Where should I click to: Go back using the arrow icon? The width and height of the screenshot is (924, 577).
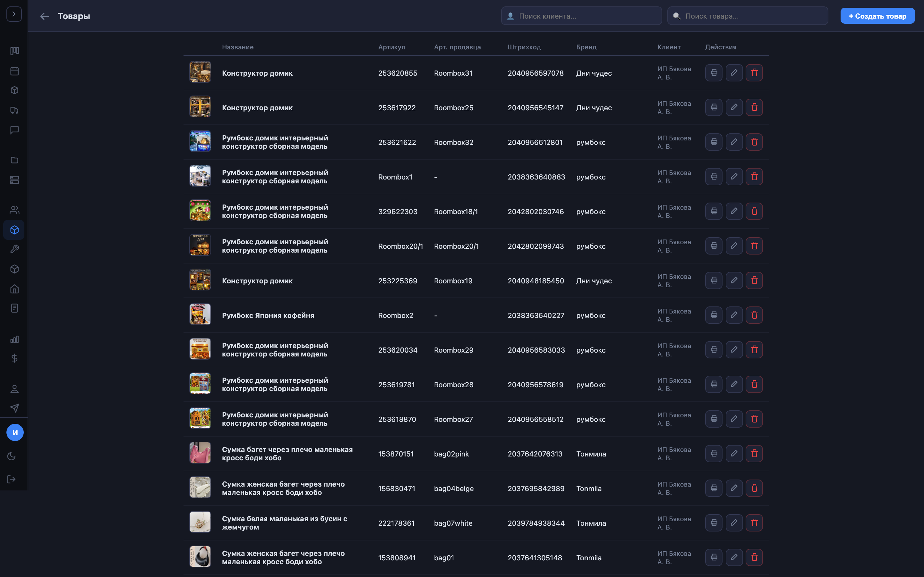45,16
